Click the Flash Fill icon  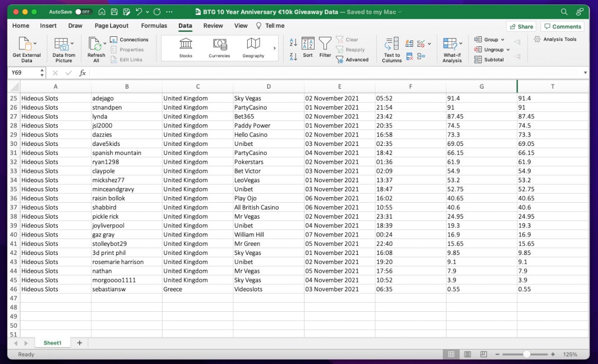410,43
